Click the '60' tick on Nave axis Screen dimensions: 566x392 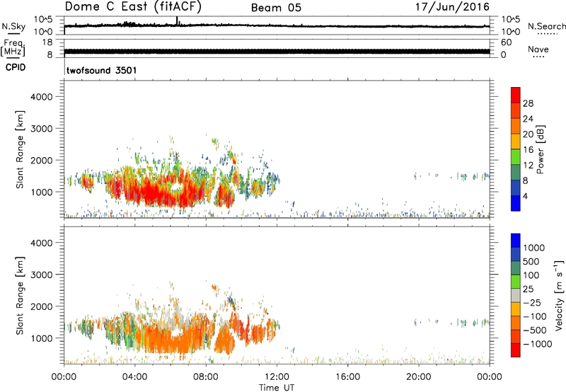506,42
